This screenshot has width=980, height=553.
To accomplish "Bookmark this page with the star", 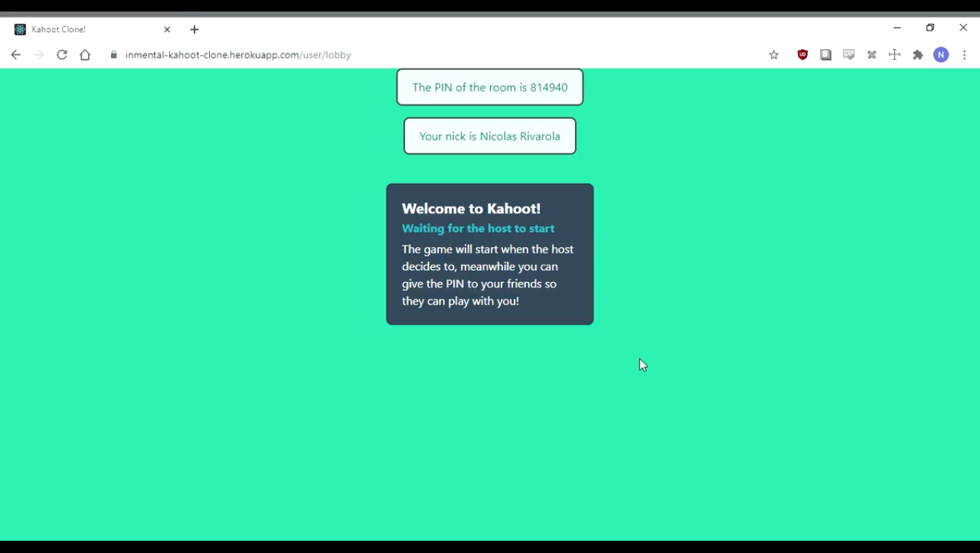I will coord(774,55).
